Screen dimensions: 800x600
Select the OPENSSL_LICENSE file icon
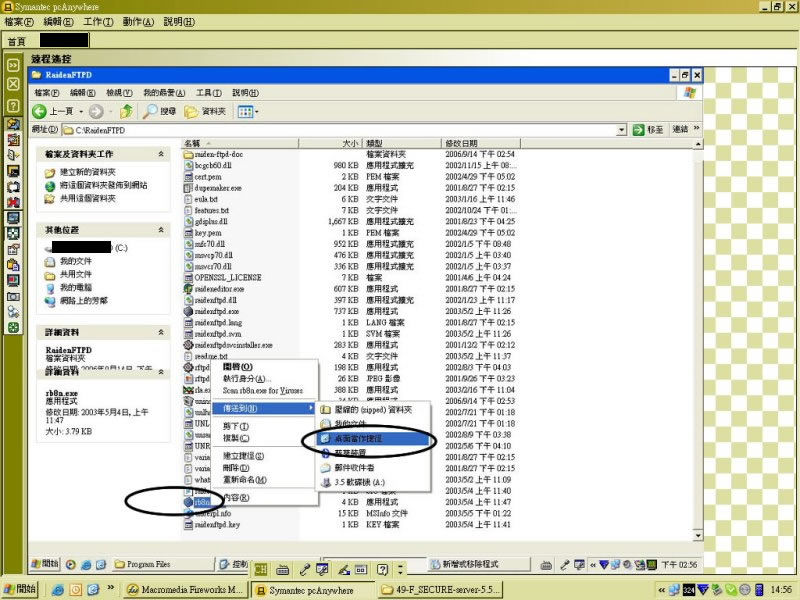click(188, 278)
